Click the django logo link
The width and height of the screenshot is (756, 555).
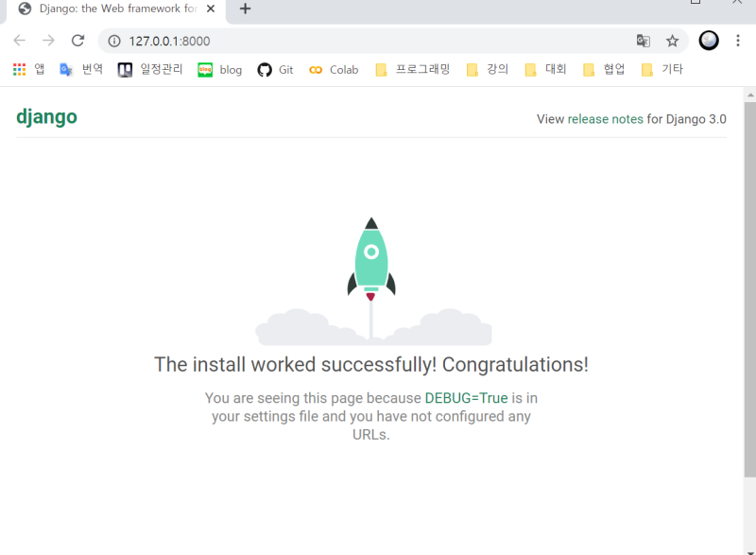46,117
